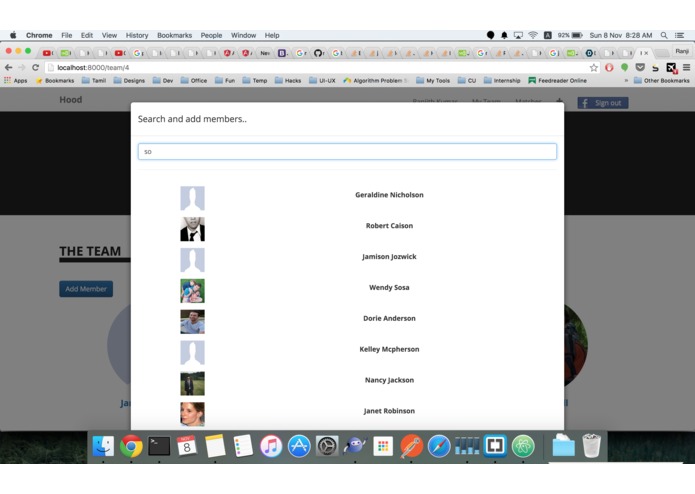Click the Pocket extension icon
This screenshot has width=695, height=494.
click(x=640, y=67)
